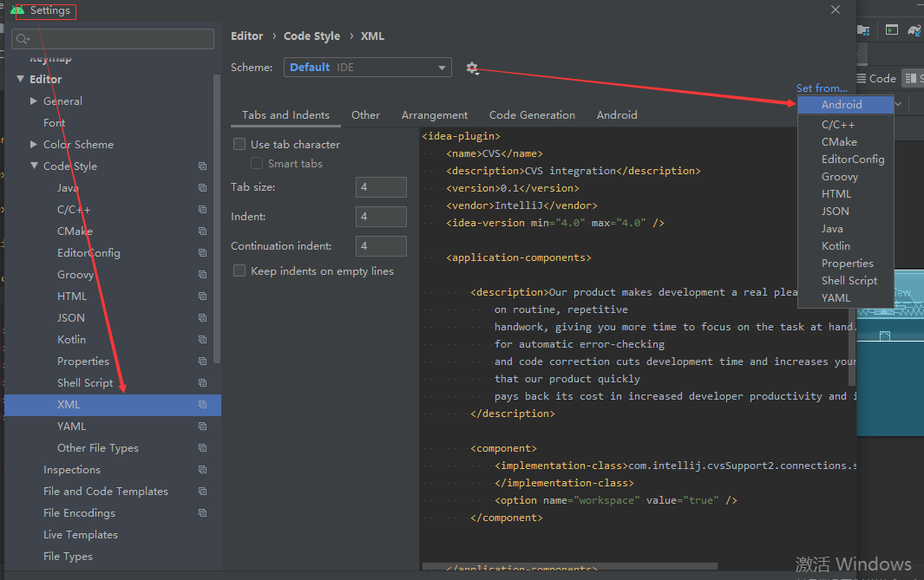Screen dimensions: 924x580
Task: Click the copy icon in the Java row
Action: (x=203, y=188)
